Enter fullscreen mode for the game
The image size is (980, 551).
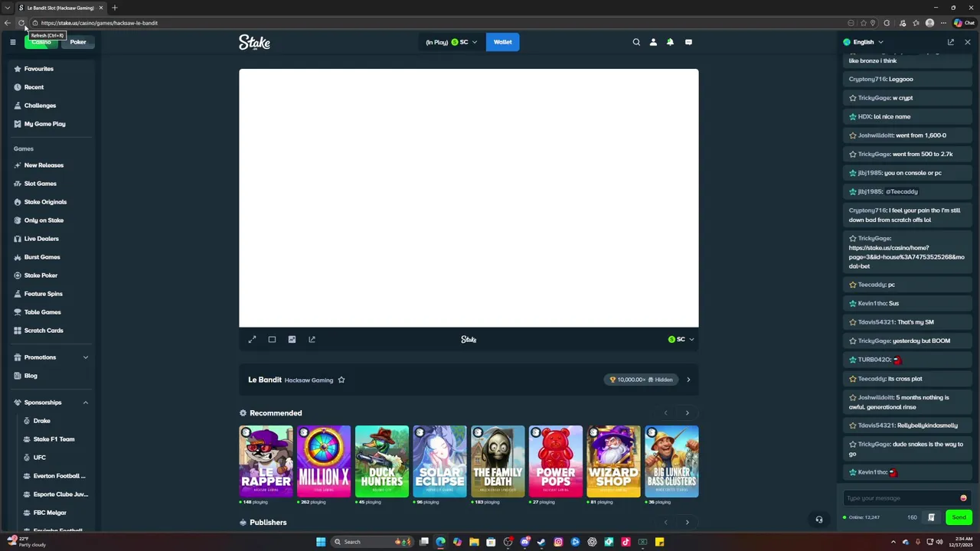252,339
